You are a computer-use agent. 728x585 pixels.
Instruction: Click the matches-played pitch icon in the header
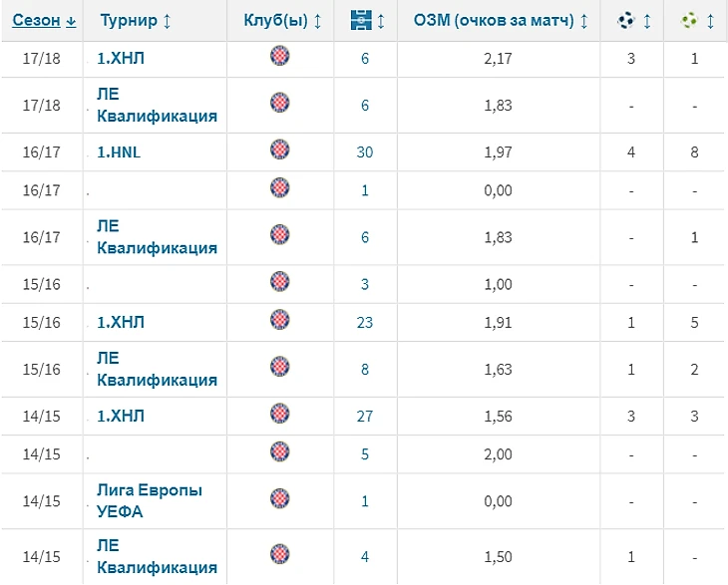coord(364,20)
